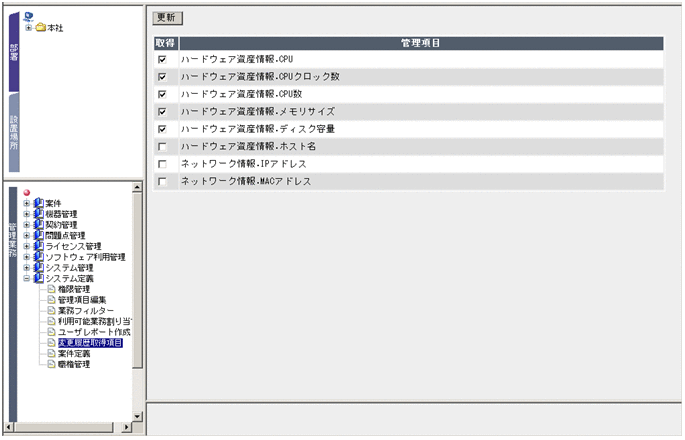Click the tree panel scroll-down arrow
This screenshot has height=440, width=685.
[137, 417]
